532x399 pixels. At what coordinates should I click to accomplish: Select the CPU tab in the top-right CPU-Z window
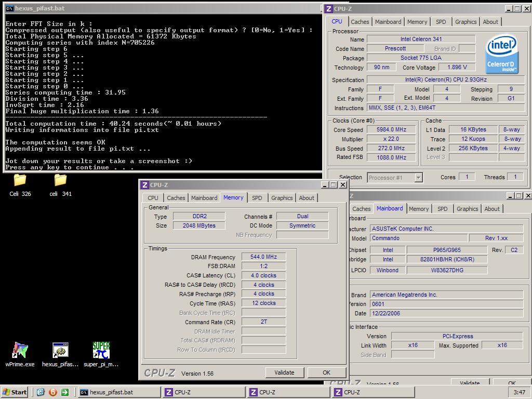[337, 21]
